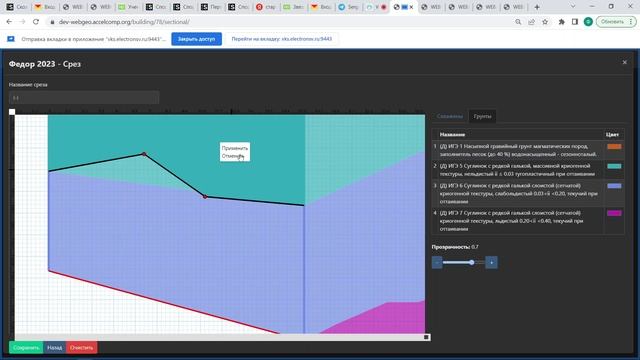Click the Chrome menu dots beside Обновить

click(631, 22)
